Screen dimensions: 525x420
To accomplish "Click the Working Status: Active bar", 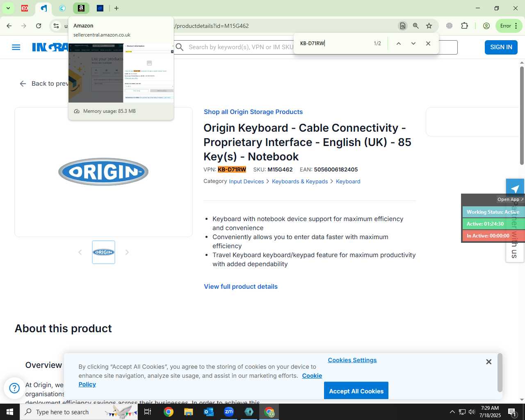I will [x=493, y=212].
